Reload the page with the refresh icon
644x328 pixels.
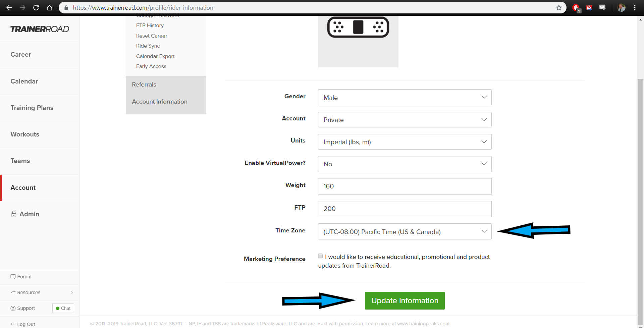point(36,7)
